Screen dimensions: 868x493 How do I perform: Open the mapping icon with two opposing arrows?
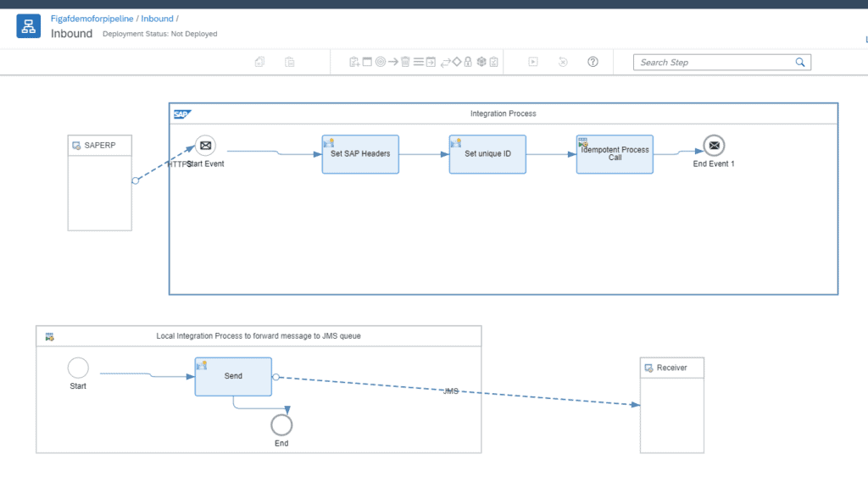tap(445, 63)
